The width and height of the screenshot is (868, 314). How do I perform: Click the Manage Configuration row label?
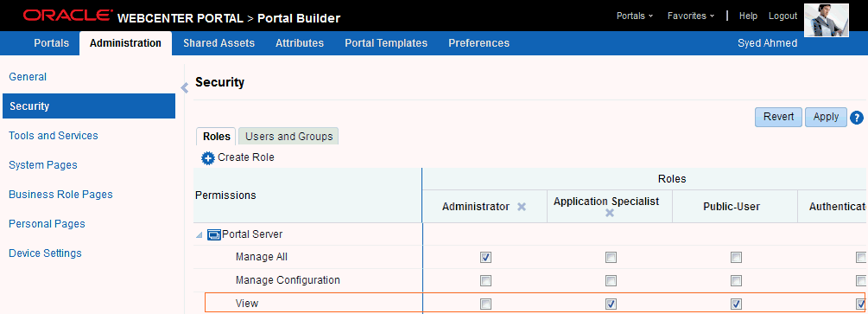288,280
